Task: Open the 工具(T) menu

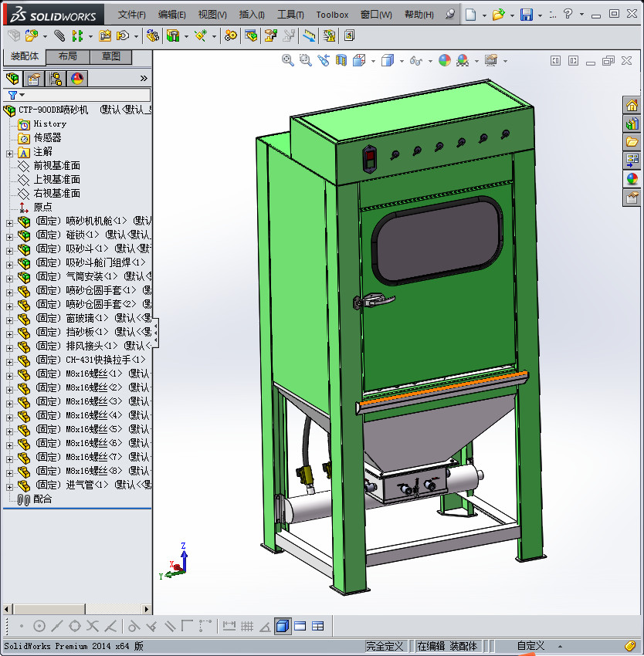Action: (290, 15)
